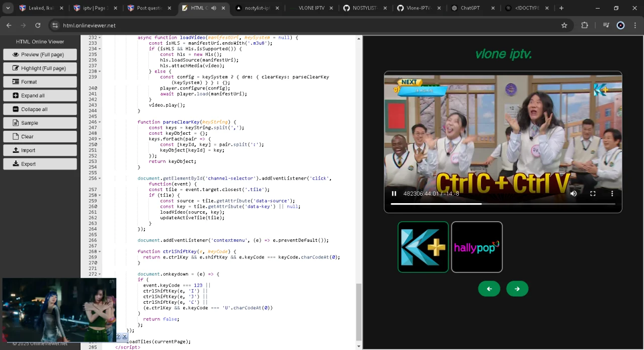Go to next channel page arrow
This screenshot has height=350, width=644.
[517, 289]
